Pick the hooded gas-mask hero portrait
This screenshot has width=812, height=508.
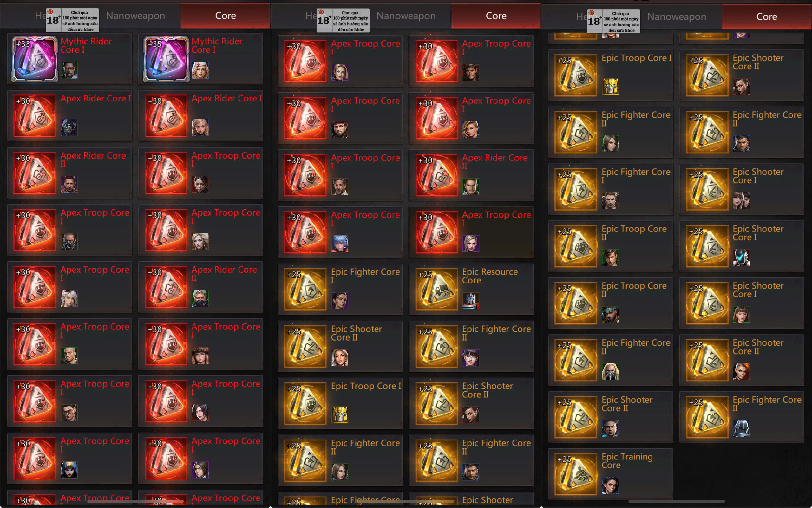pos(69,127)
